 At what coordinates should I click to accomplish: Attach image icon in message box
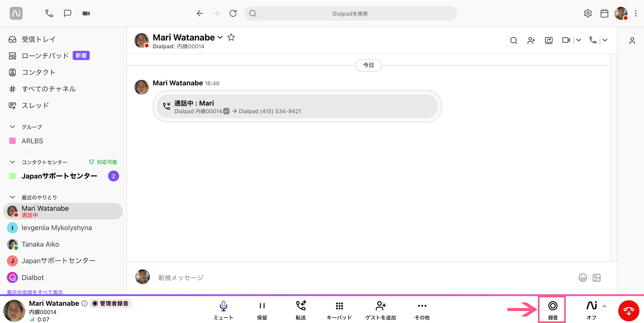tap(596, 277)
